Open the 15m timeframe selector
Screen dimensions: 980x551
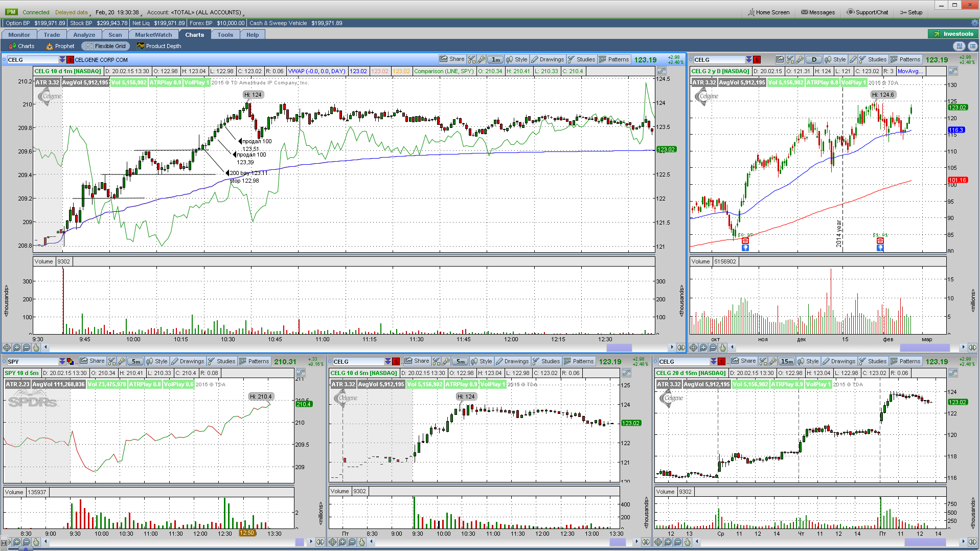coord(786,361)
